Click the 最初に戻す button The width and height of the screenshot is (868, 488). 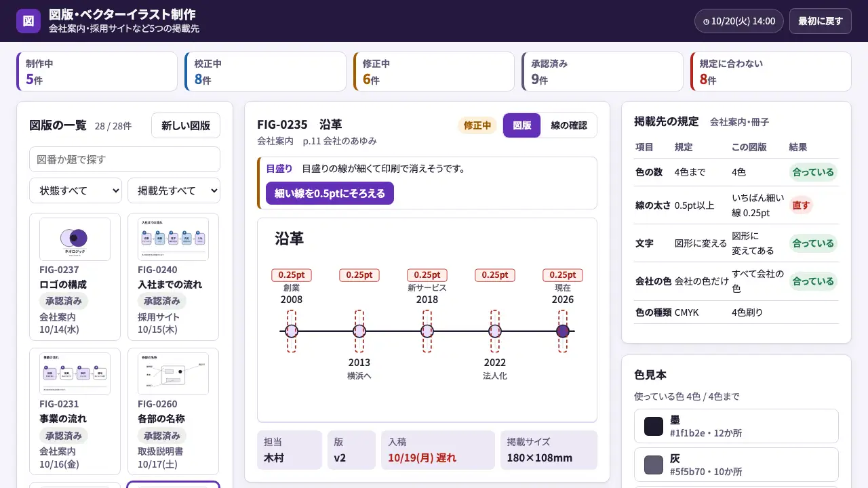coord(821,21)
